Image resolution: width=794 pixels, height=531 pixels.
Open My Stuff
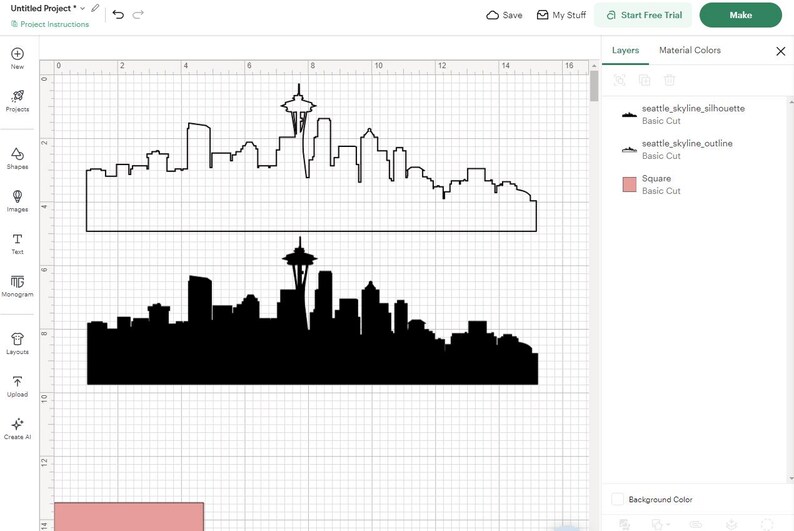click(x=561, y=15)
